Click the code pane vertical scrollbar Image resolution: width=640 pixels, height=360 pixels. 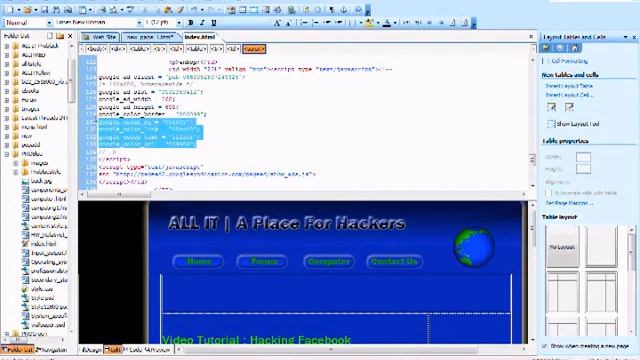pyautogui.click(x=532, y=122)
